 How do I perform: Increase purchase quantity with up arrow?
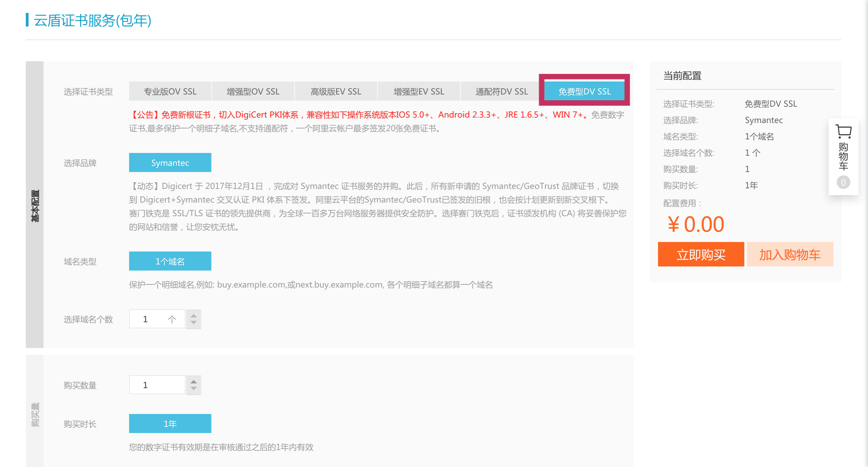pos(194,381)
